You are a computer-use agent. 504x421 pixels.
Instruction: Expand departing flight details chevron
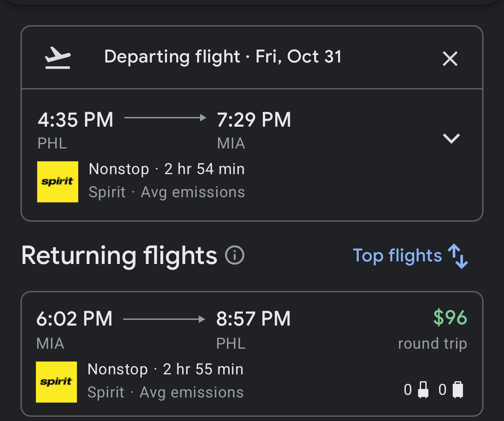click(451, 138)
